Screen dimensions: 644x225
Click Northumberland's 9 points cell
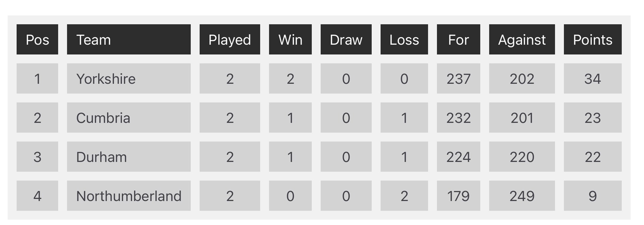click(593, 196)
